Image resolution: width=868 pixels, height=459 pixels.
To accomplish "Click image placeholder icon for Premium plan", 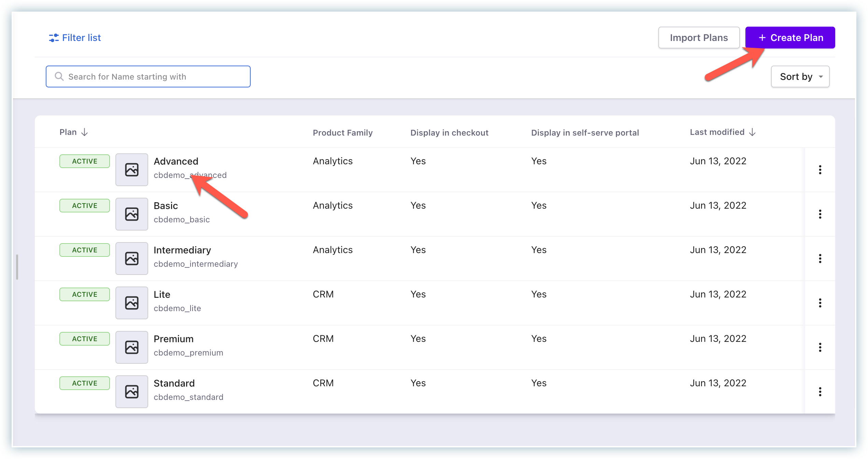I will (131, 347).
